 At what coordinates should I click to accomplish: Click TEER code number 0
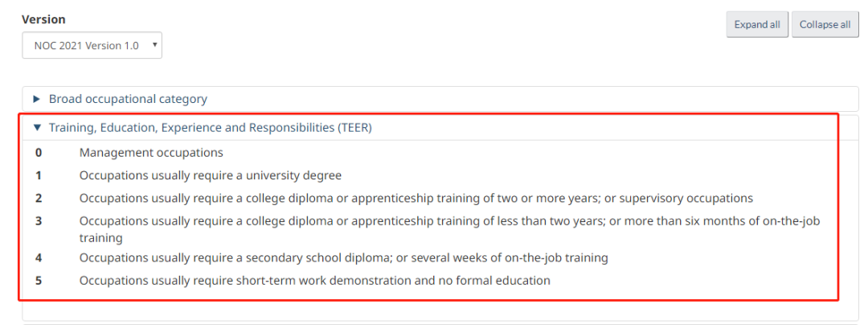[x=39, y=152]
